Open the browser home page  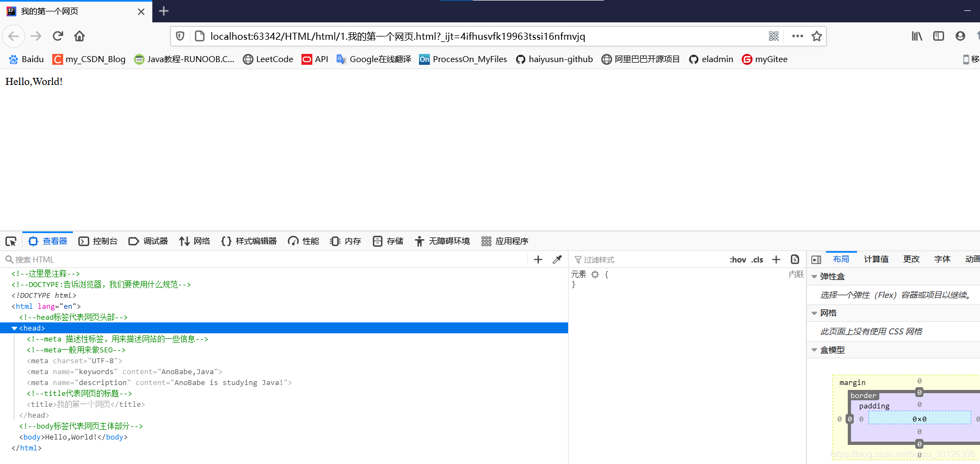click(x=79, y=36)
